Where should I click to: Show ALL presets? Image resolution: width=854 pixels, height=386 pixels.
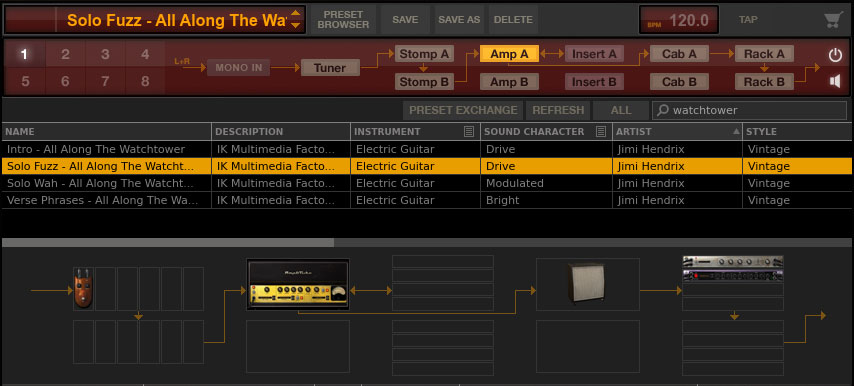[621, 111]
